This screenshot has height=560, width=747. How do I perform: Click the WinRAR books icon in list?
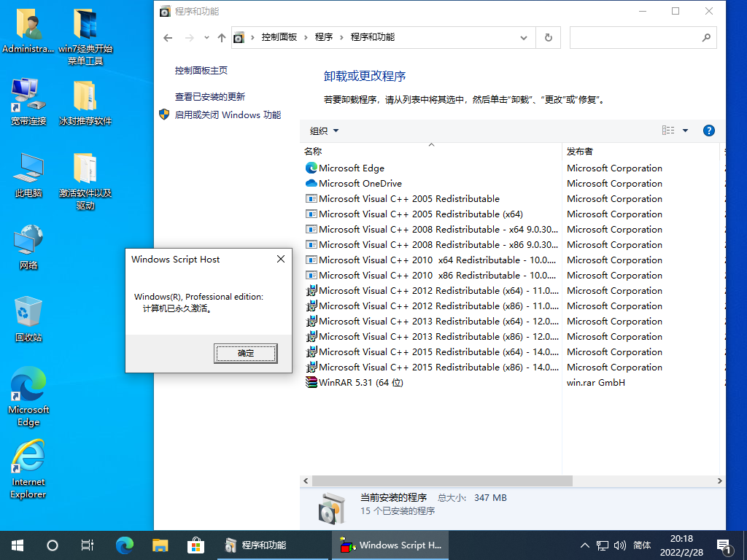311,382
